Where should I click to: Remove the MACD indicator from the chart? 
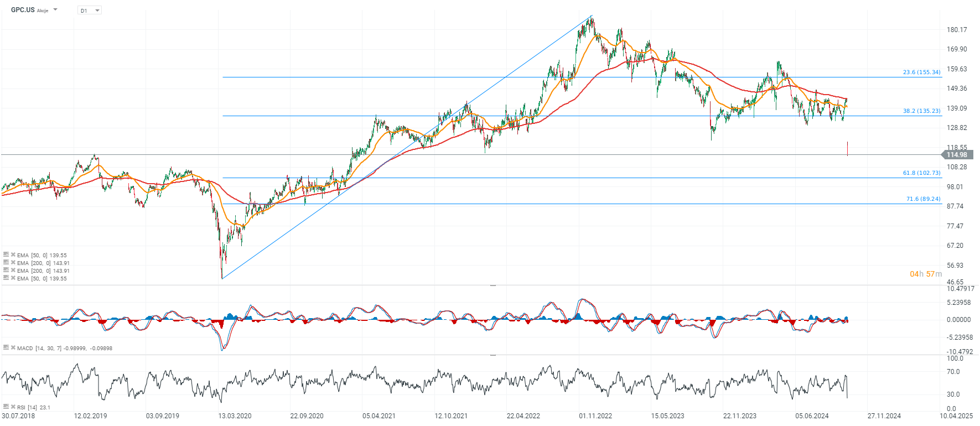tap(13, 347)
